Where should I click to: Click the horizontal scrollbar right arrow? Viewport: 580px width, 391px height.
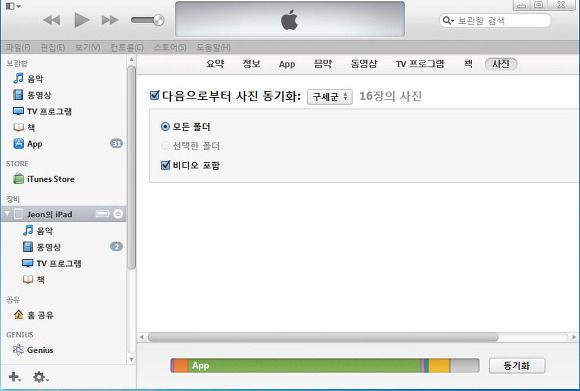[574, 337]
